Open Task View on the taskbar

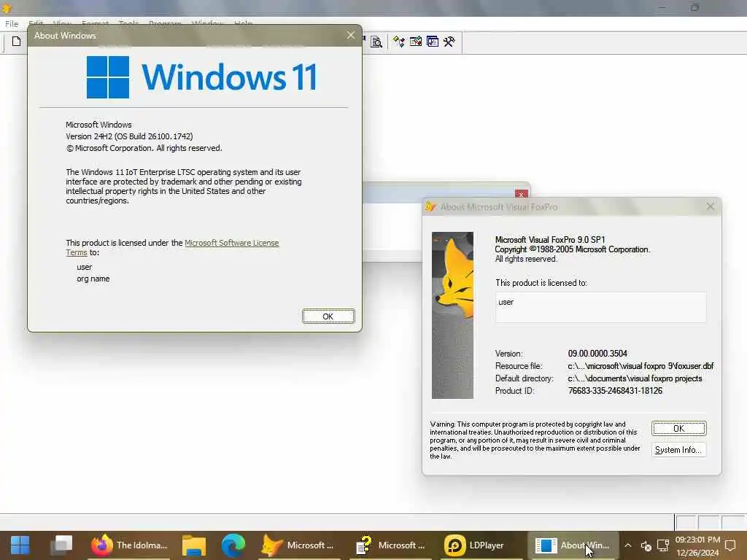coord(62,545)
